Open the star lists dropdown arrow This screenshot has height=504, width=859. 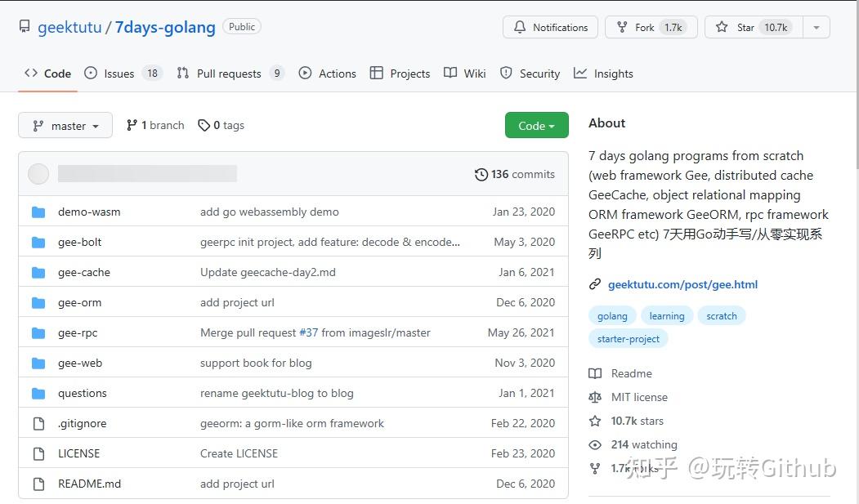point(816,27)
